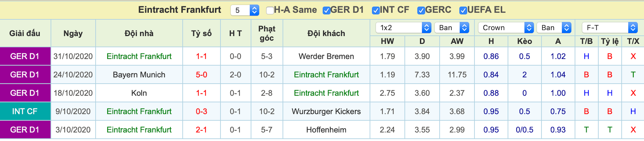Click the Ban dropdown next to 1x2
The image size is (644, 141).
(452, 28)
